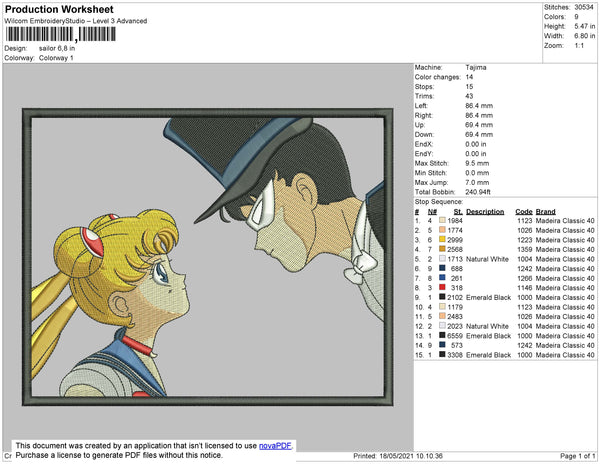Select the Max Jump value '7.0 mm'
This screenshot has height=464, width=600.
(x=477, y=182)
